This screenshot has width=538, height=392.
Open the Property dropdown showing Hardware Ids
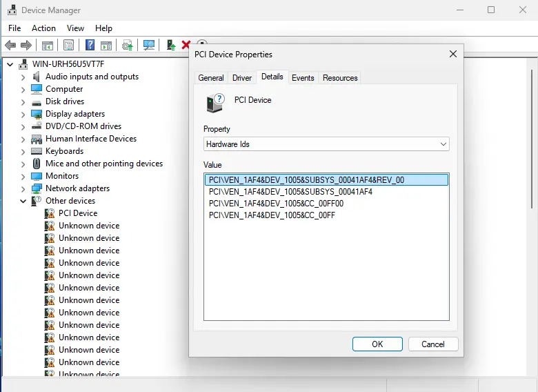[326, 144]
